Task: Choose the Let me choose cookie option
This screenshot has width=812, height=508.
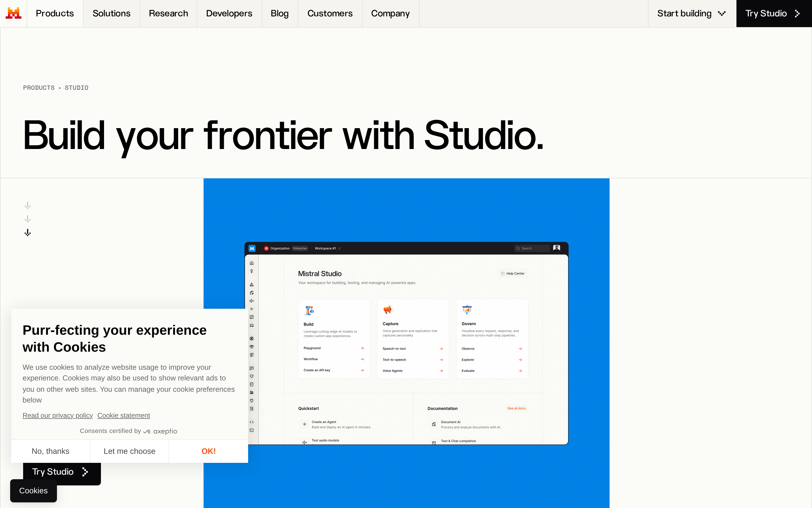Action: click(x=129, y=451)
